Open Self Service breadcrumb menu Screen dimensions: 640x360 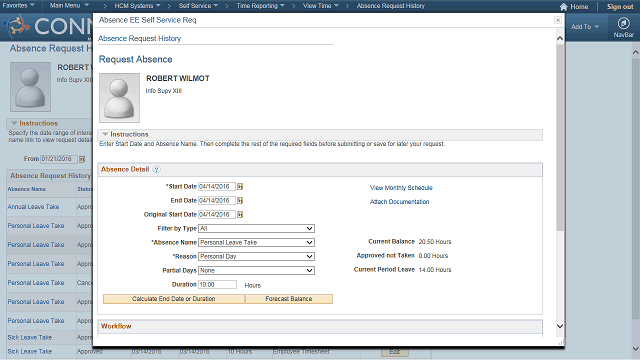pos(198,6)
